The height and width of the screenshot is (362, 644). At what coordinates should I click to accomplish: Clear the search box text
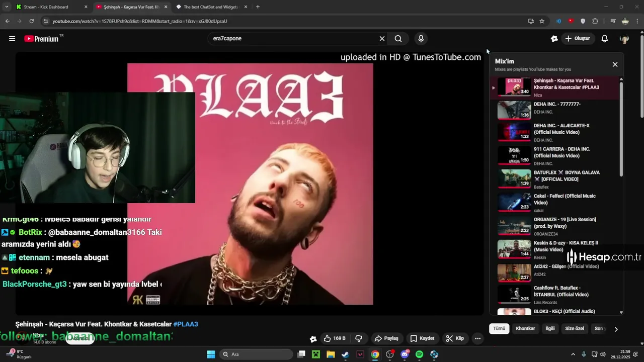click(382, 39)
